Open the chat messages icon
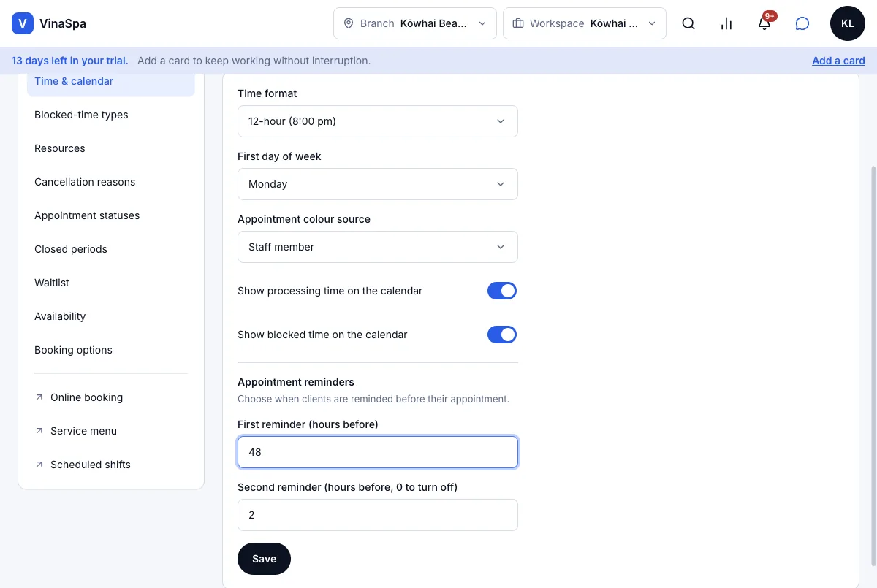 coord(802,23)
